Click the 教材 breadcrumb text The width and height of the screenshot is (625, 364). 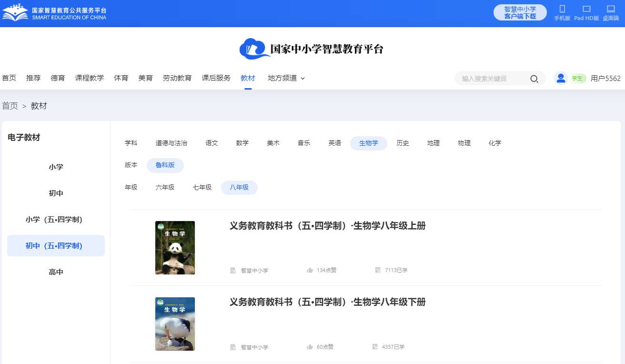pyautogui.click(x=39, y=106)
